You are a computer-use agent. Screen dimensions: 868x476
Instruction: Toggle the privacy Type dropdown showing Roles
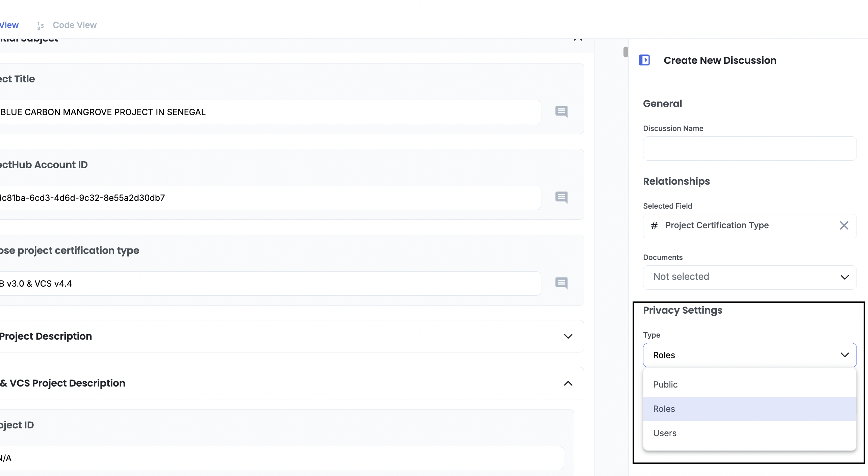coord(749,355)
